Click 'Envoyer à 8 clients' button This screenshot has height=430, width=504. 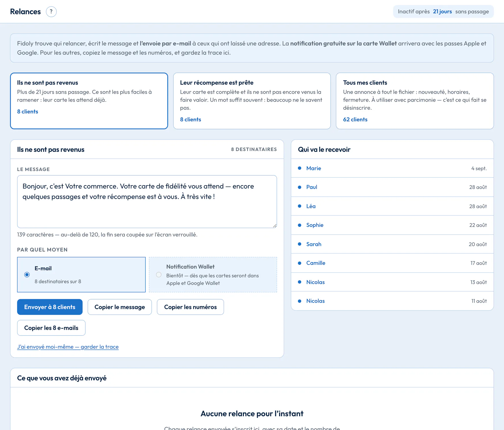point(50,307)
